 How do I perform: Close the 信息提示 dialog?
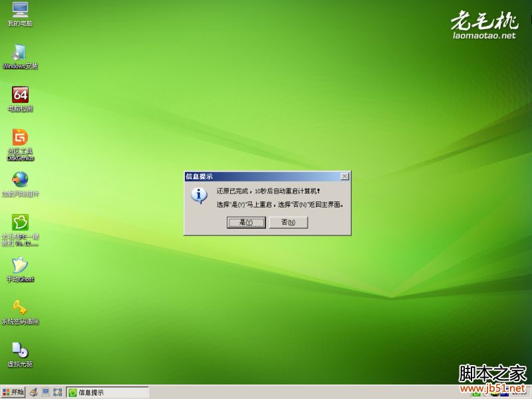coord(344,176)
